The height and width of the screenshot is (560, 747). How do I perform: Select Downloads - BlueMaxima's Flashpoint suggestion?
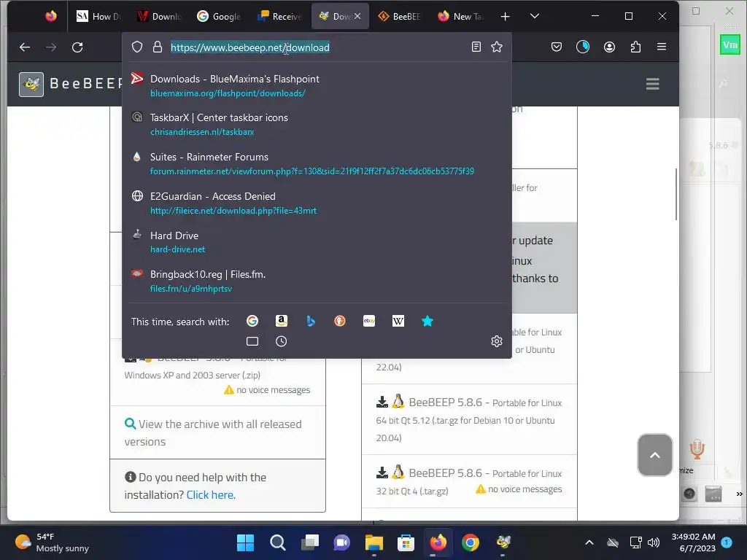(317, 86)
